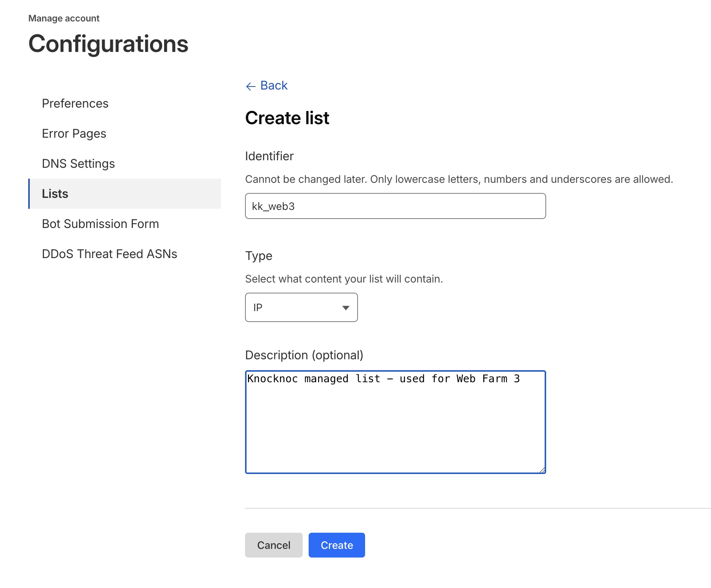Click the Identifier field label
Screen dimensions: 711x588
[x=269, y=156]
